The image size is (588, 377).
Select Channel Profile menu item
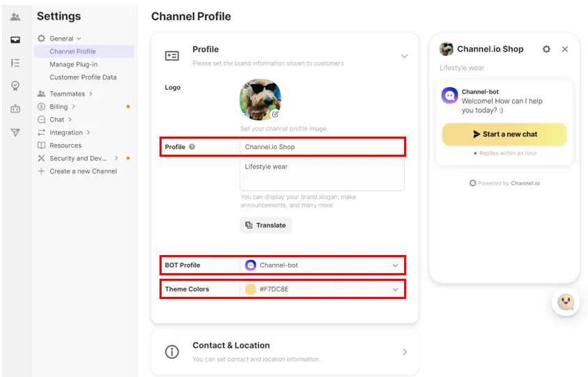tap(84, 52)
